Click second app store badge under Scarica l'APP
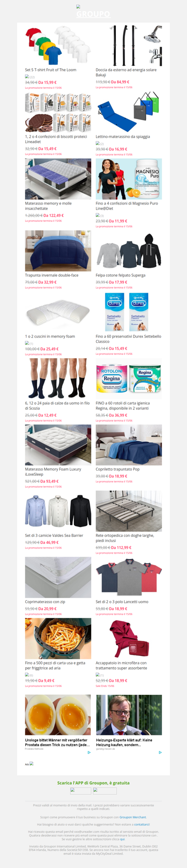187x868 pixels. pyautogui.click(x=105, y=790)
